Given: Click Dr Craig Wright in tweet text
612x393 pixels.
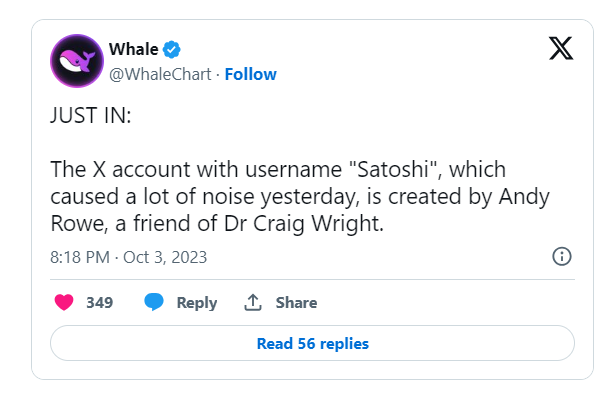Looking at the screenshot, I should point(304,224).
